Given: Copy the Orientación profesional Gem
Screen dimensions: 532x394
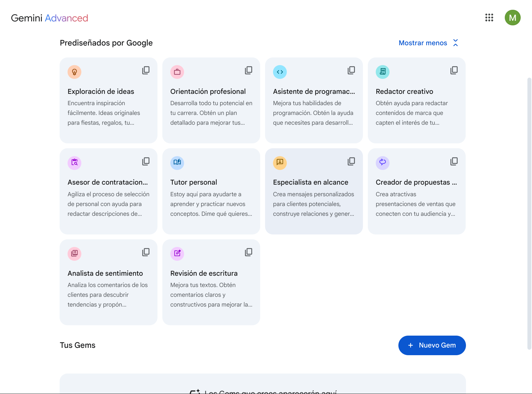Looking at the screenshot, I should click(249, 70).
